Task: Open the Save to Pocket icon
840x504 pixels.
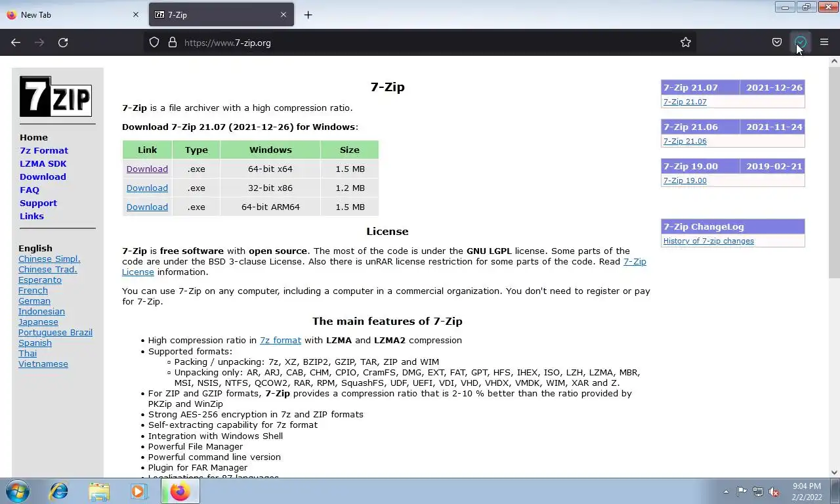Action: (777, 43)
